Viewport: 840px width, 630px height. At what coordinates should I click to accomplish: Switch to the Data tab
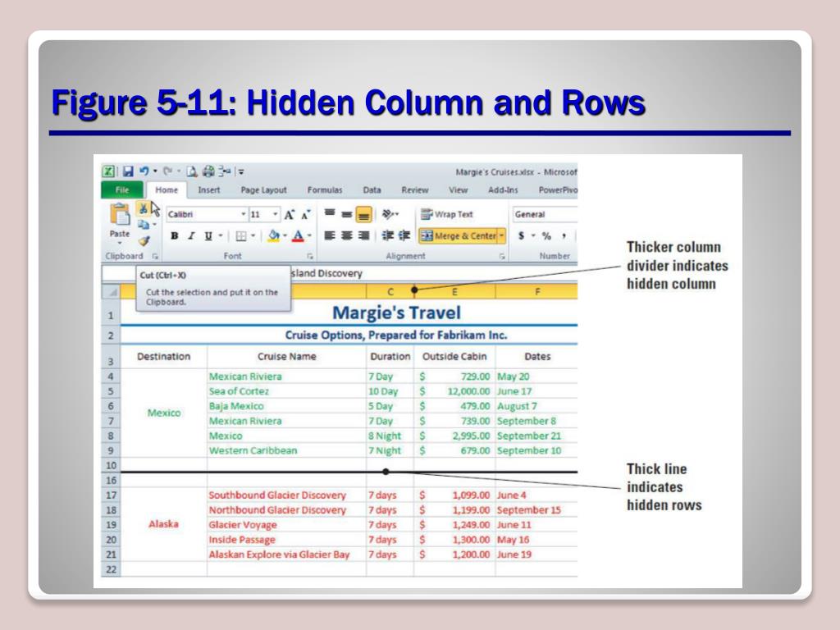click(372, 189)
